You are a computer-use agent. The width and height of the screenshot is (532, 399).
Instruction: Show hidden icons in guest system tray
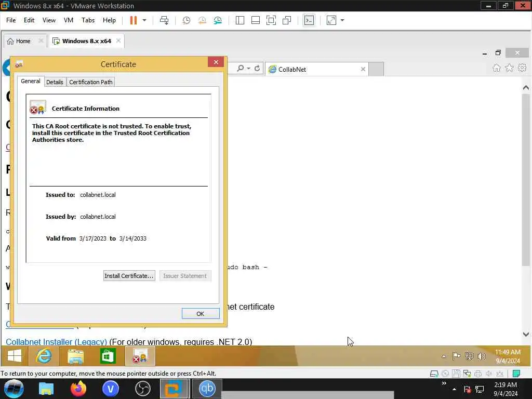pos(444,356)
